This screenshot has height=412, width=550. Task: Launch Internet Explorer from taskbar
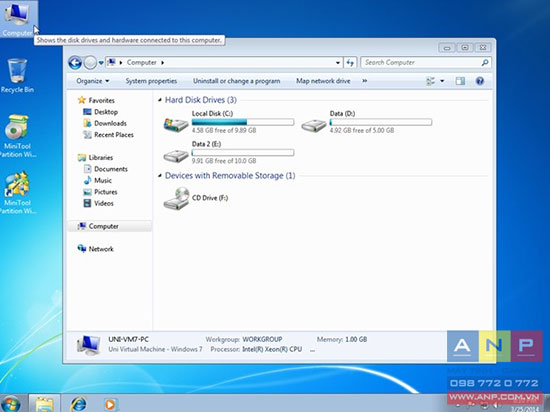coord(79,403)
